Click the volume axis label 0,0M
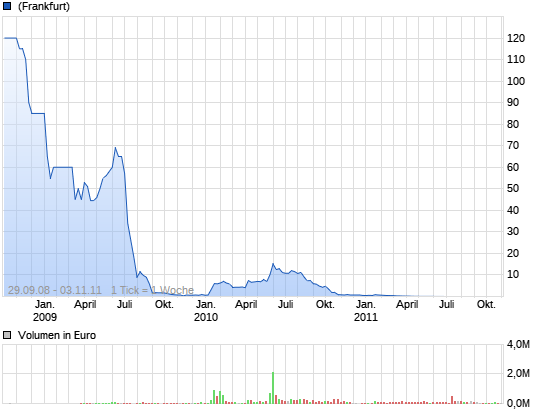The height and width of the screenshot is (413, 545). 518,403
